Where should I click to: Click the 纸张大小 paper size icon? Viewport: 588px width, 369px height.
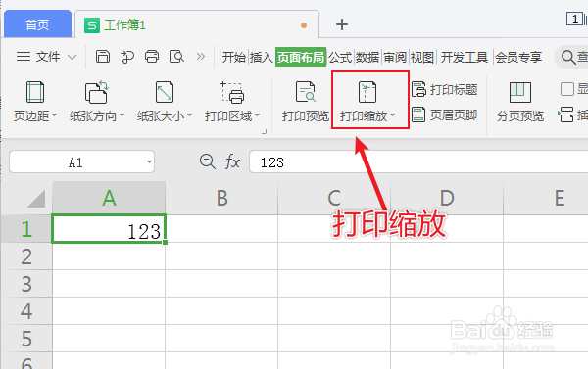(165, 92)
